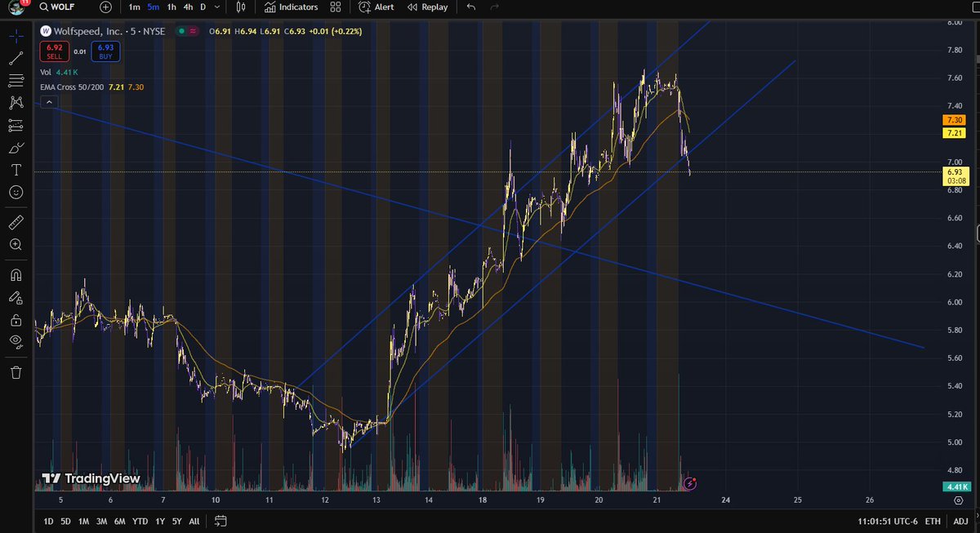Click the orange 7.30 EMA price label
The height and width of the screenshot is (533, 980).
coord(954,119)
